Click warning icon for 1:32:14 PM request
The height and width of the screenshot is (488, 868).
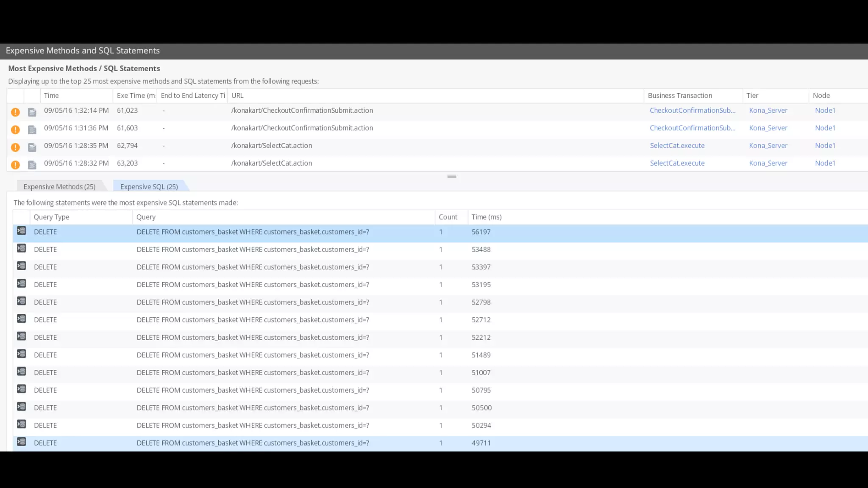point(15,112)
